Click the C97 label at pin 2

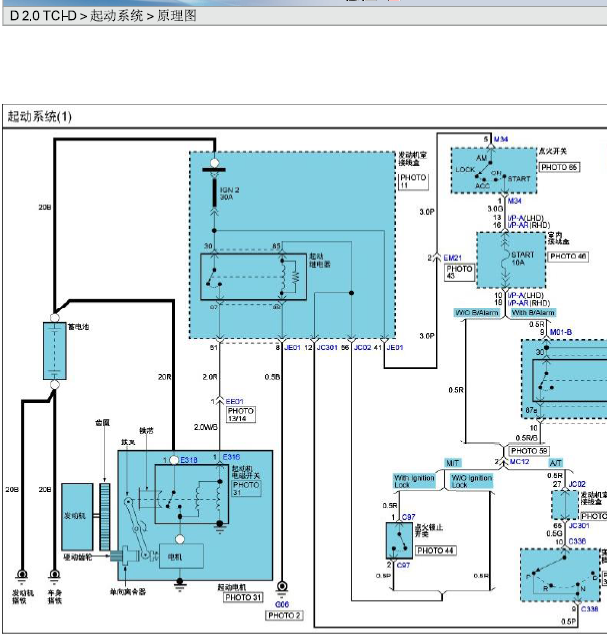(403, 565)
